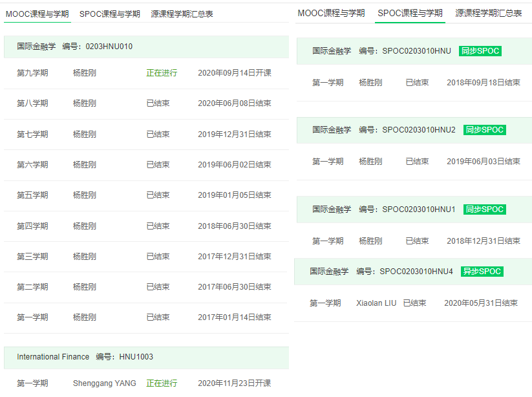Viewport: 532px width, 397px height.
Task: Open the 第五学期 term row
Action: (32, 195)
